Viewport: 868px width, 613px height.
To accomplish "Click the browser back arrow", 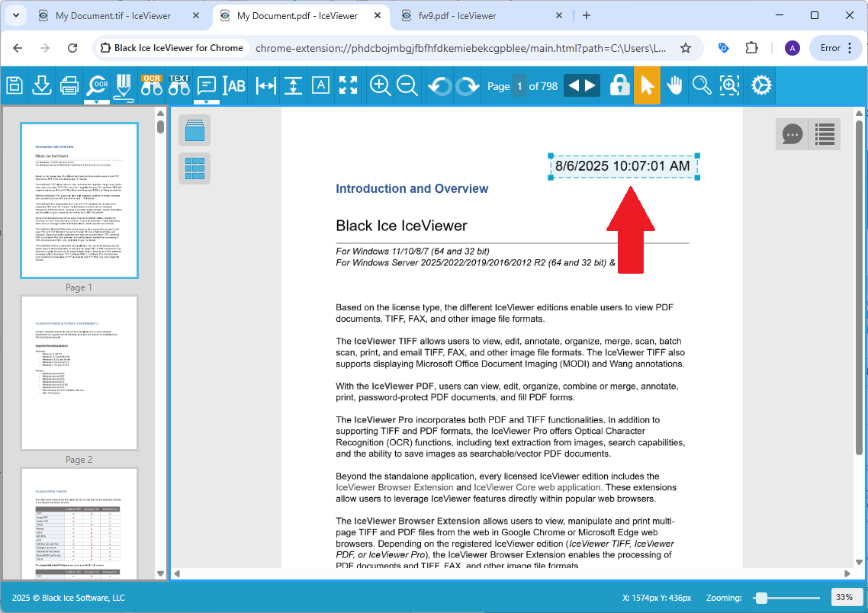I will pos(18,48).
